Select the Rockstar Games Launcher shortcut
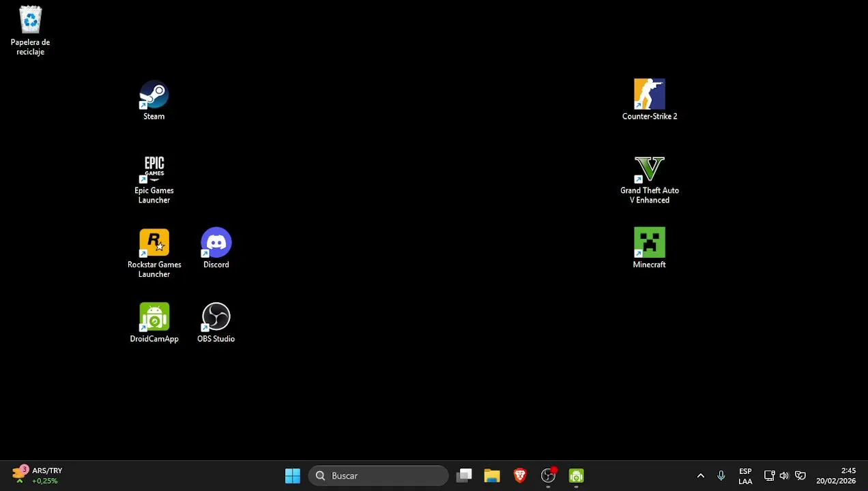This screenshot has height=491, width=868. (x=154, y=254)
